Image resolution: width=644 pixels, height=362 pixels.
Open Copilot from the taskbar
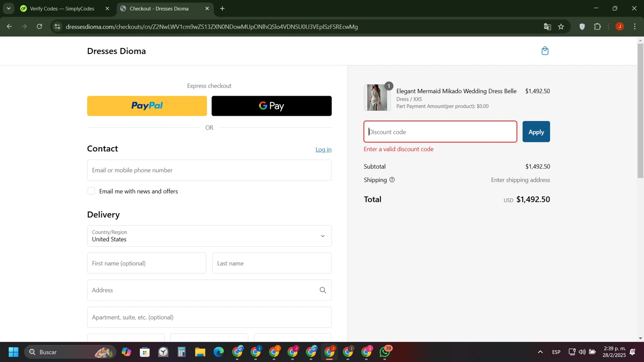pyautogui.click(x=126, y=352)
